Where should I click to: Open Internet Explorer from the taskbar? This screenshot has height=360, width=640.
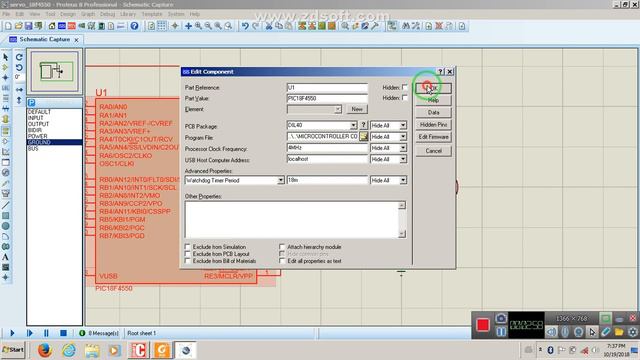69,350
